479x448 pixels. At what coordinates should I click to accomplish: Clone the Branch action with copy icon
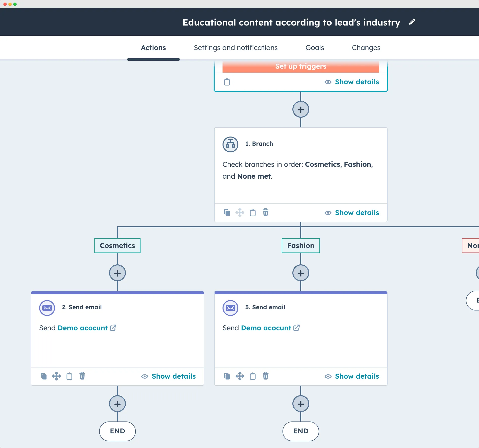(x=227, y=213)
